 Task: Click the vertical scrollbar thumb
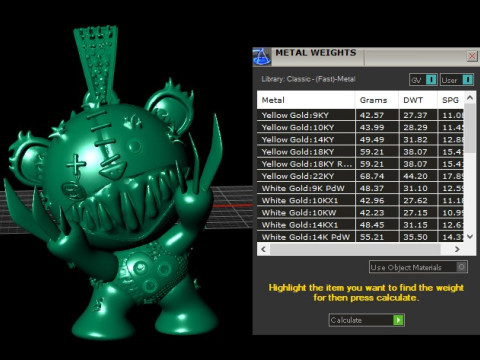pyautogui.click(x=470, y=128)
